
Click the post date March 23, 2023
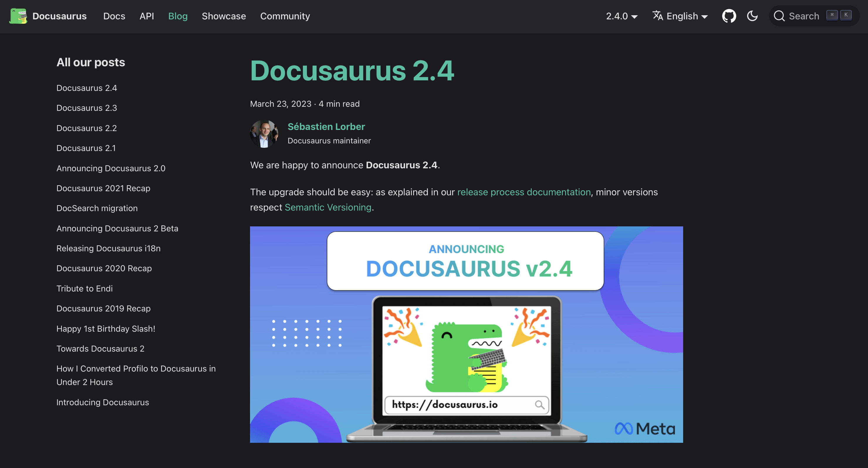281,104
